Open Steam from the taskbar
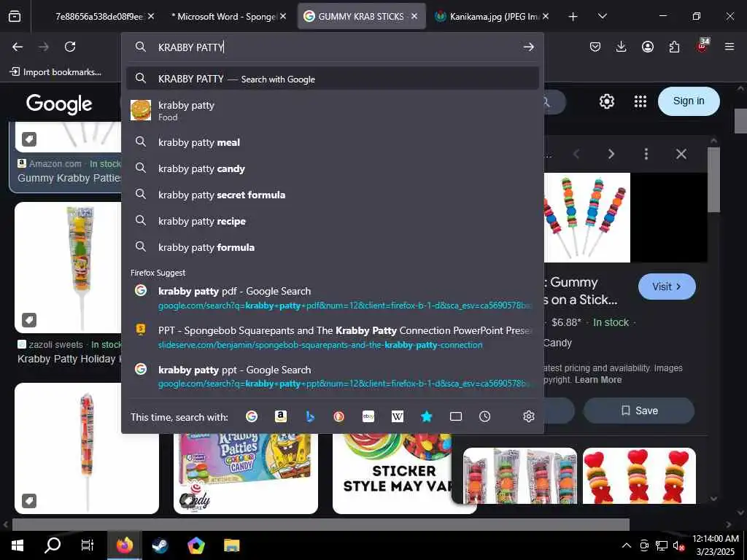747x560 pixels. click(160, 545)
